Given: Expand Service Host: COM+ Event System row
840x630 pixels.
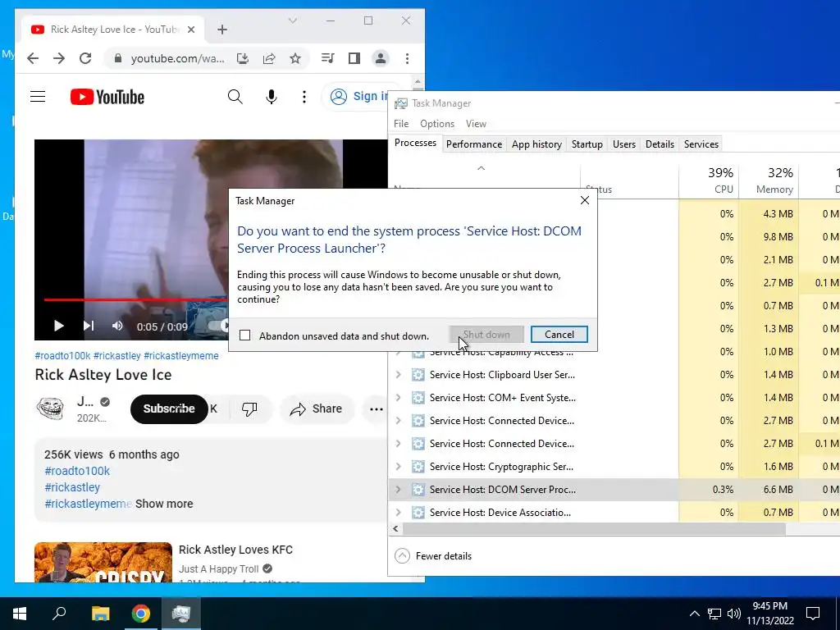Looking at the screenshot, I should tap(398, 398).
